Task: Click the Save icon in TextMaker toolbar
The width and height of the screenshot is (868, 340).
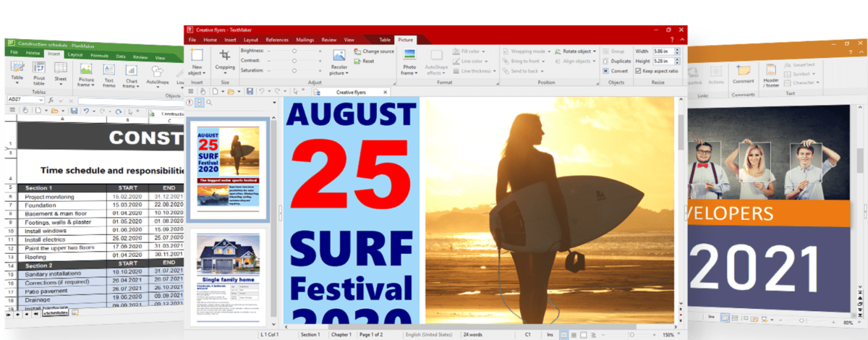Action: (x=249, y=92)
